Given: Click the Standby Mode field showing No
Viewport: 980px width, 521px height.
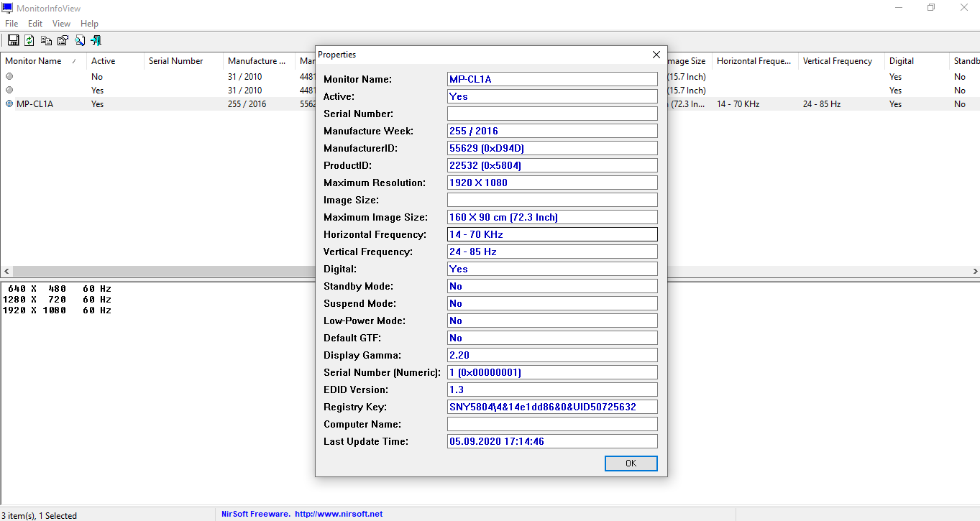Looking at the screenshot, I should pos(552,286).
